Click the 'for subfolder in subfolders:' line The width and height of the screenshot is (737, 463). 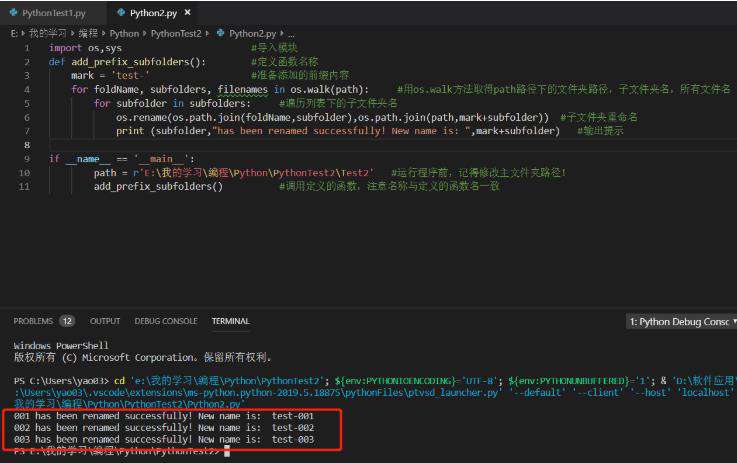(x=172, y=103)
